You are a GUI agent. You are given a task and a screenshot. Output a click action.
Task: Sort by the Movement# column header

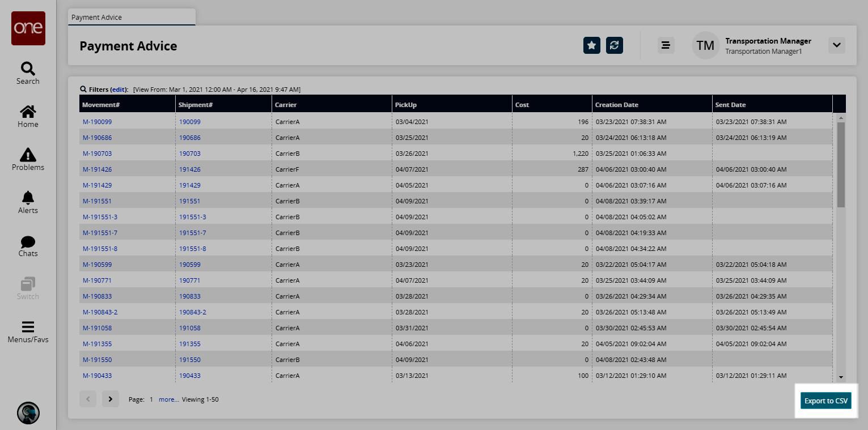tap(128, 105)
